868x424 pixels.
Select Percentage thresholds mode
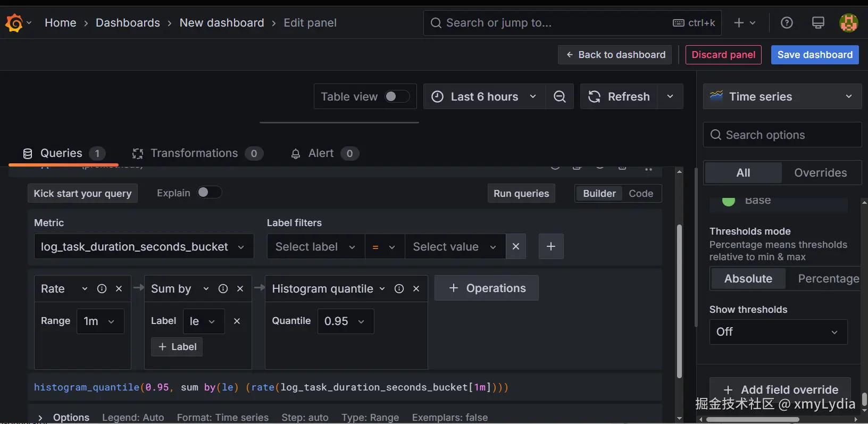(828, 279)
